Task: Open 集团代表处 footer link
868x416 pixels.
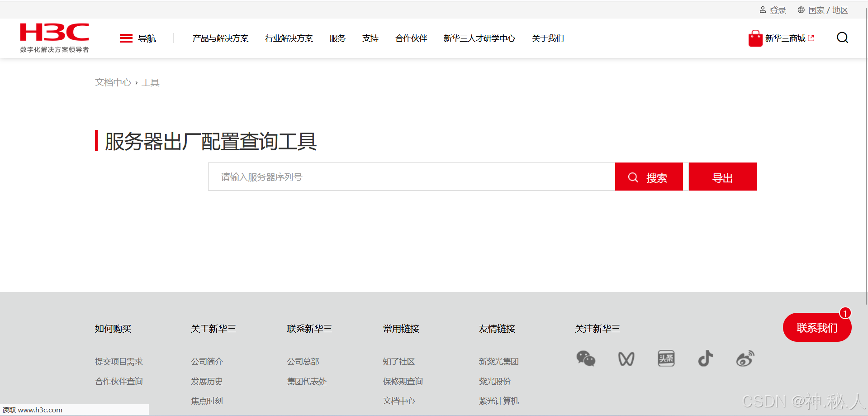Action: click(x=307, y=382)
